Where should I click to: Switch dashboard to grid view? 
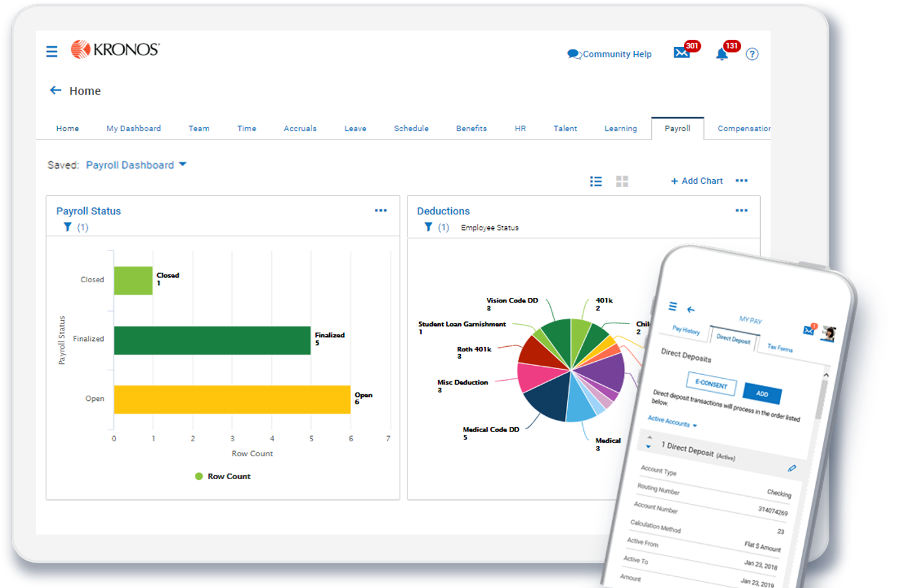[622, 181]
